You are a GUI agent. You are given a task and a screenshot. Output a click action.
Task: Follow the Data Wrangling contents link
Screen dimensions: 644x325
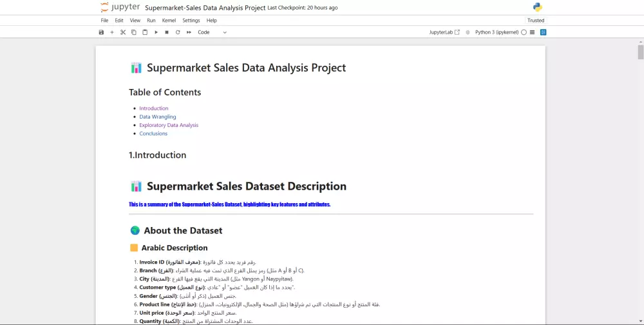157,117
